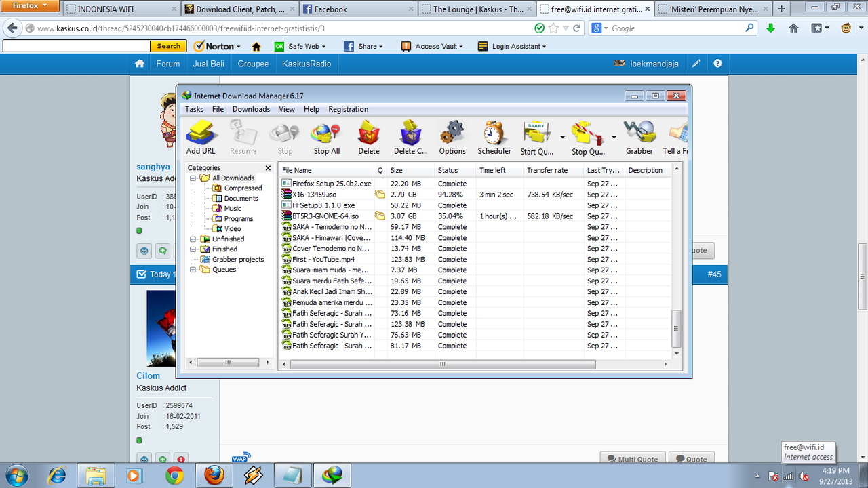This screenshot has height=488, width=868.
Task: Close the Categories panel with X
Action: click(x=268, y=168)
